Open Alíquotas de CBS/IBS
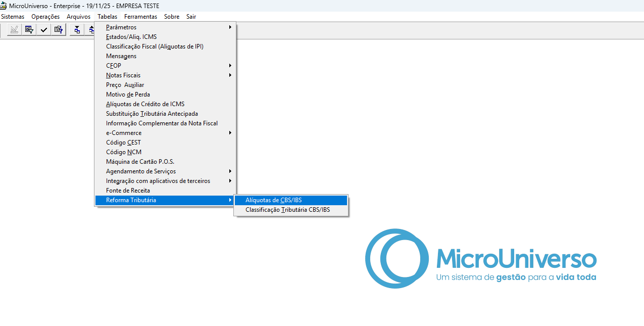This screenshot has height=326, width=644. (273, 200)
